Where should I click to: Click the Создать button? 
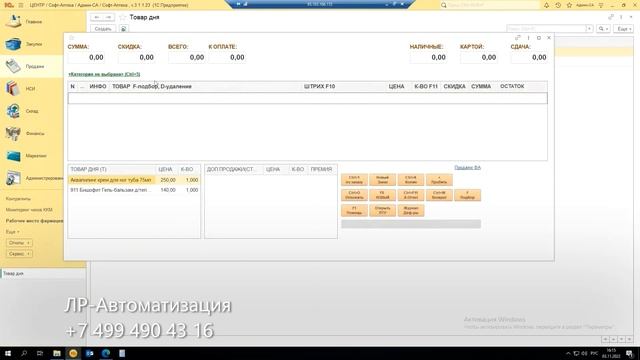click(x=102, y=29)
